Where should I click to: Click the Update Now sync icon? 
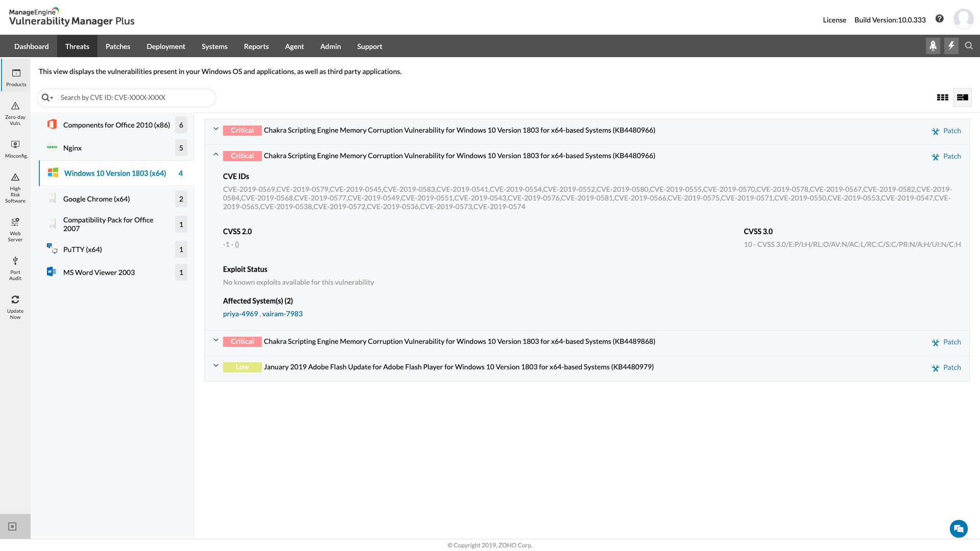(15, 299)
